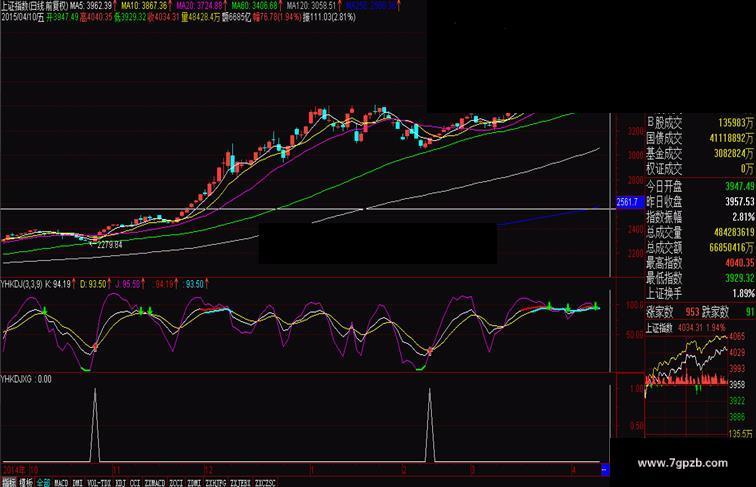Click the MA120: 3058.51 moving average label
Image resolution: width=756 pixels, height=487 pixels.
pyautogui.click(x=311, y=6)
